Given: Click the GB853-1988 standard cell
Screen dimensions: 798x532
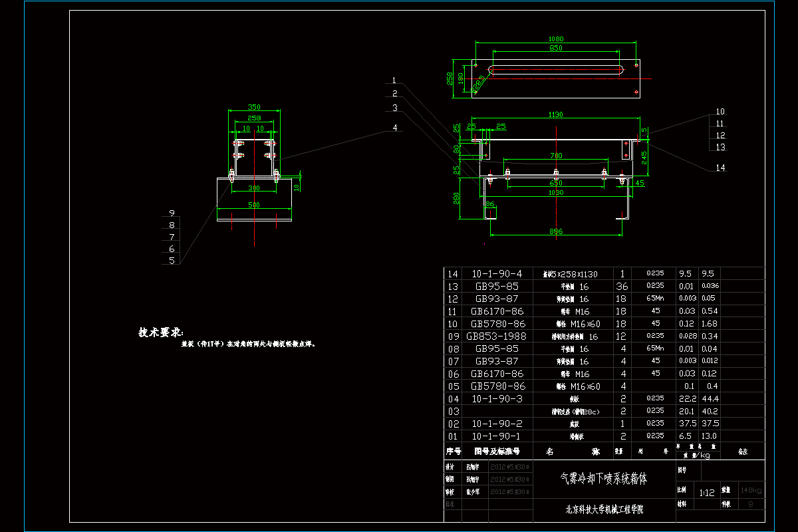Looking at the screenshot, I should pos(496,336).
